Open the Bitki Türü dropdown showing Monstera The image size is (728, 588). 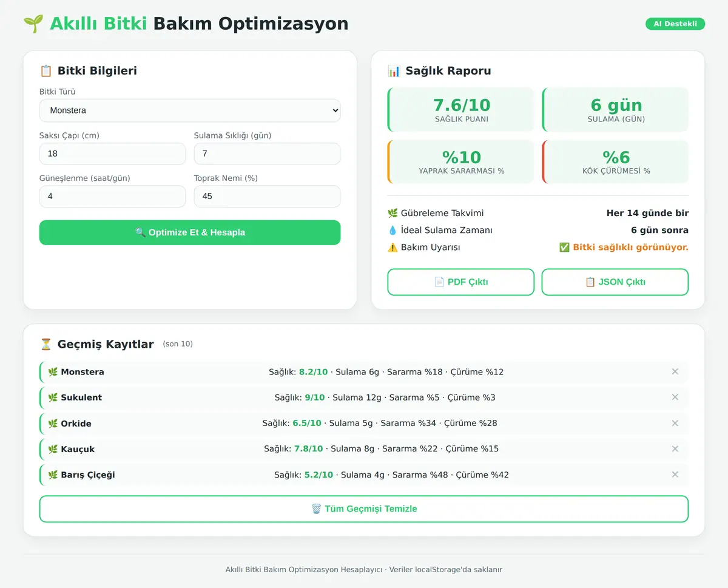pyautogui.click(x=190, y=110)
